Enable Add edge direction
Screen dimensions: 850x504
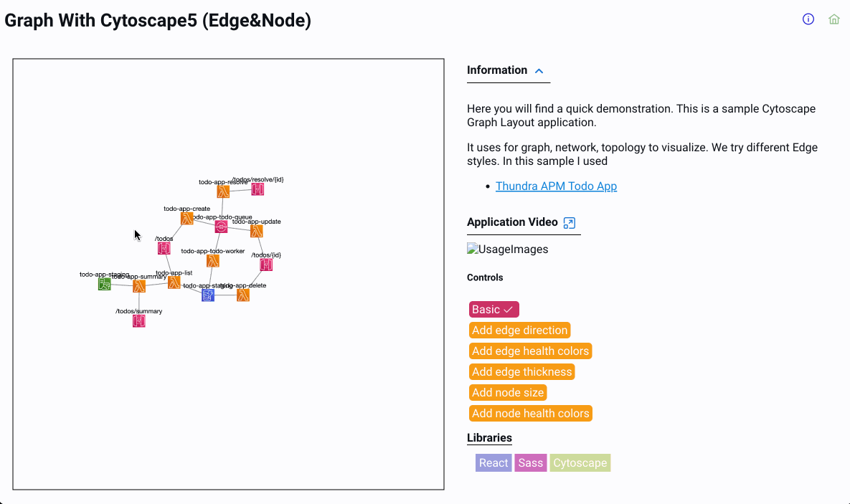click(x=520, y=331)
